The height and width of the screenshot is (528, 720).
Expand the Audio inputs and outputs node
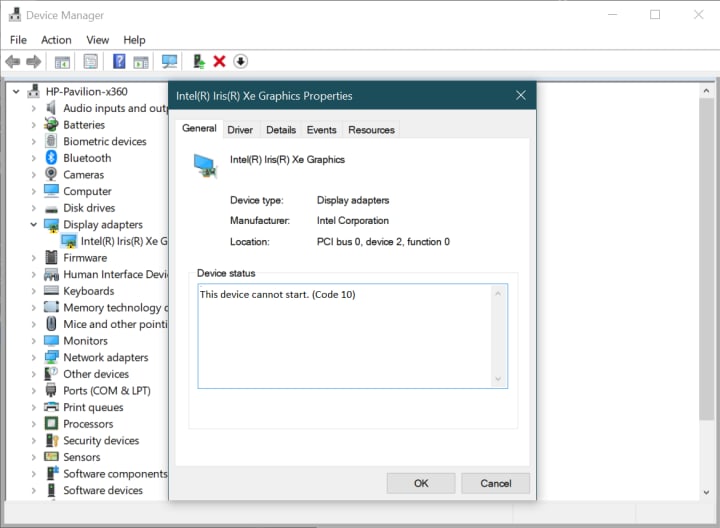tap(34, 108)
